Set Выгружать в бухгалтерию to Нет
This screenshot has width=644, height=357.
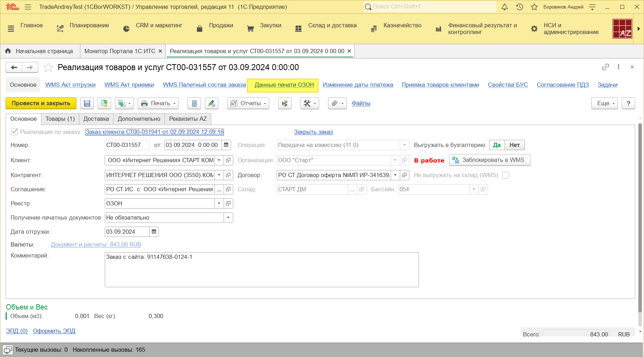[x=514, y=145]
